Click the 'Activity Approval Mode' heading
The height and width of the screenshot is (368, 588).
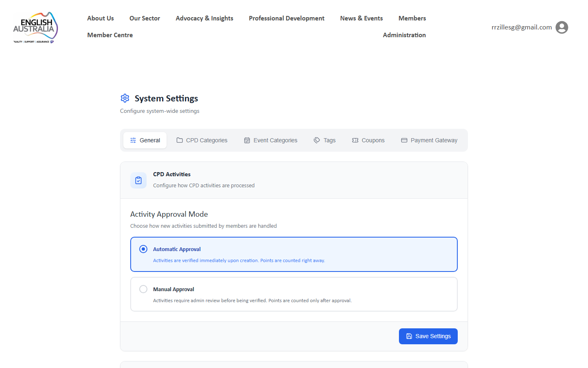tap(169, 214)
